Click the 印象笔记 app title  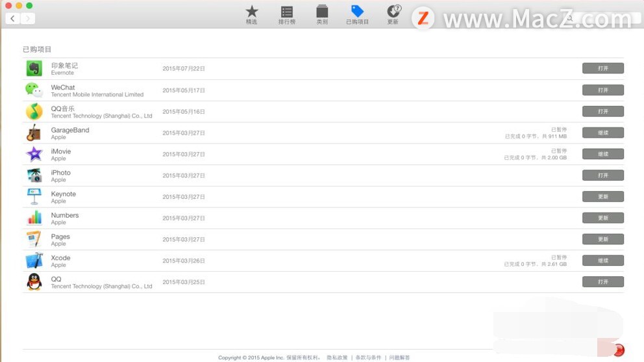64,66
